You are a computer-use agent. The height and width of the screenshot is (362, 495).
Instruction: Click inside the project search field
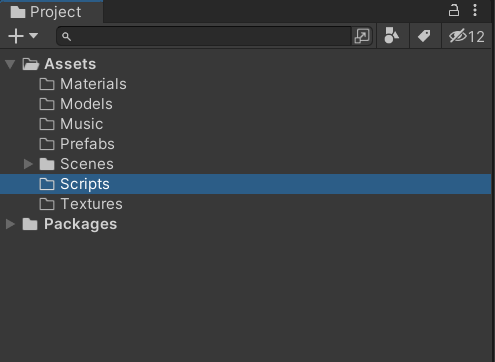click(x=204, y=36)
